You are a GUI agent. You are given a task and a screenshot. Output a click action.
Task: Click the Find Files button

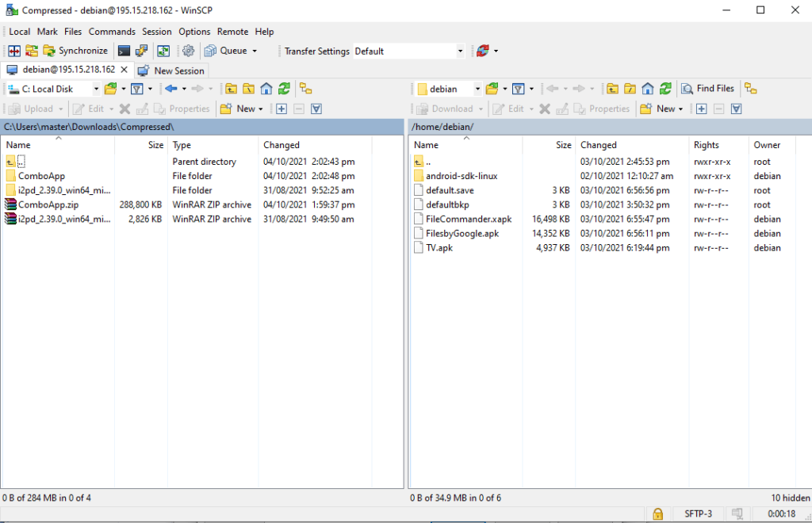point(708,89)
